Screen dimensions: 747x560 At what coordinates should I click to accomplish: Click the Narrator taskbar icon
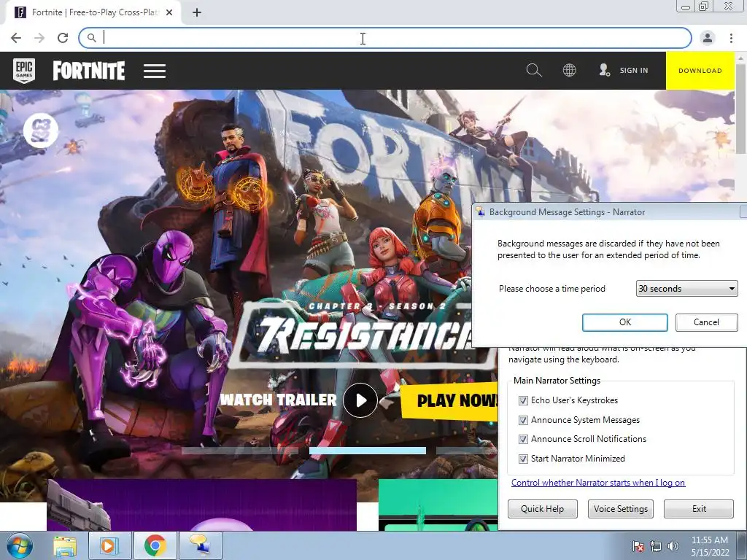(x=200, y=546)
